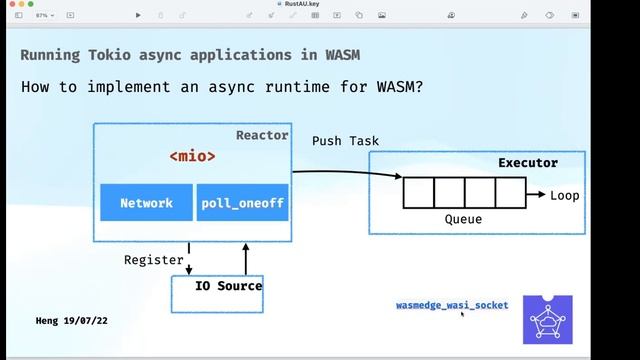Select the text "How to implement an async runtime for WASM?"

click(x=222, y=87)
